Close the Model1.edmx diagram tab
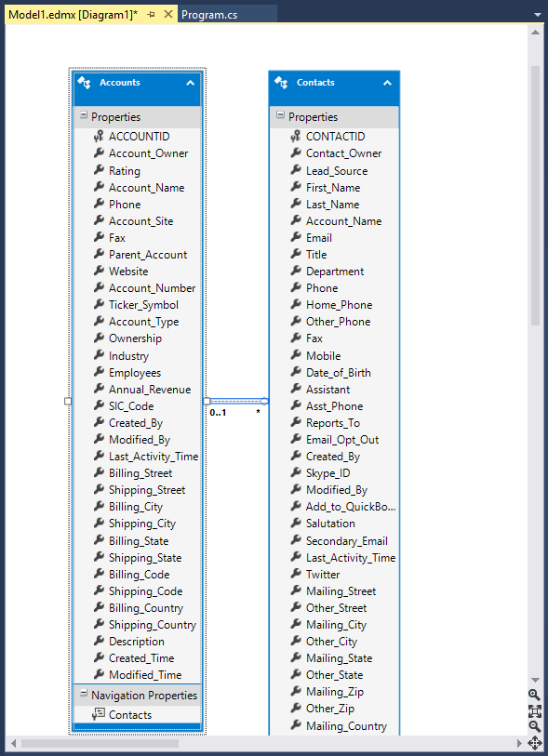 pyautogui.click(x=167, y=15)
